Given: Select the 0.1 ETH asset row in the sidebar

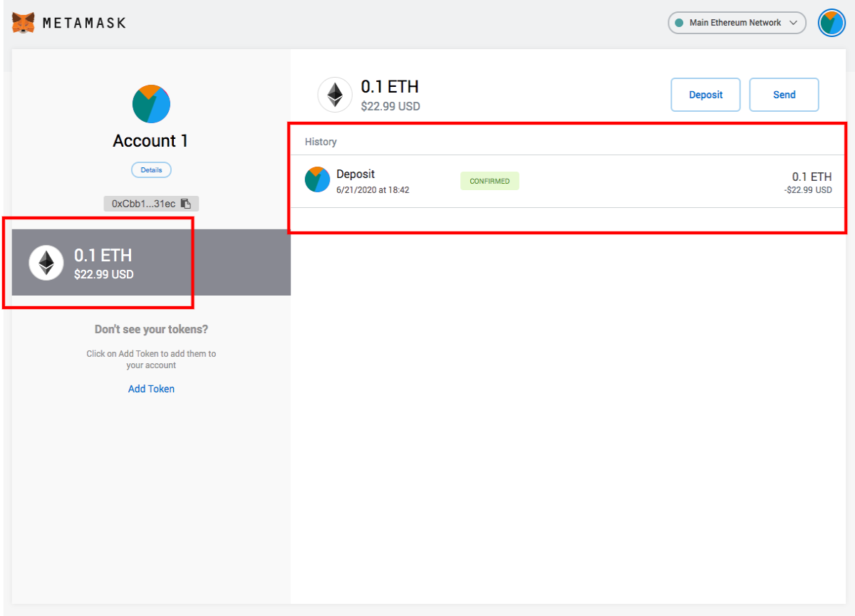Looking at the screenshot, I should pos(151,262).
